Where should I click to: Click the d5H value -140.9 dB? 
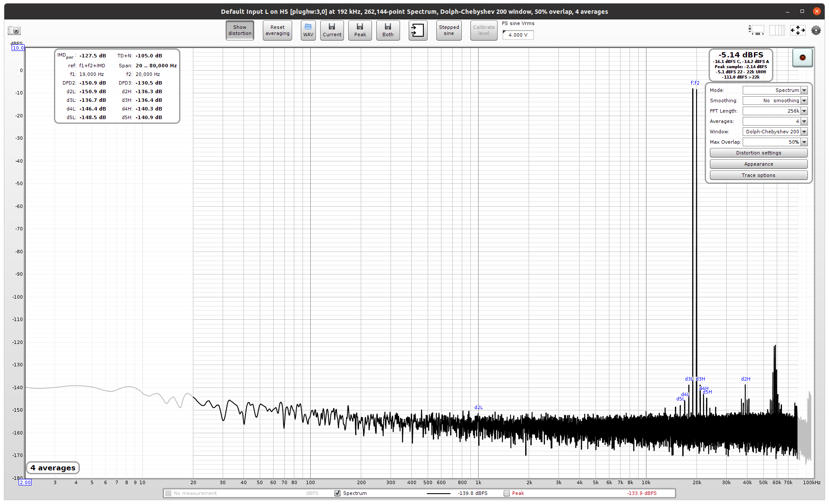point(149,117)
